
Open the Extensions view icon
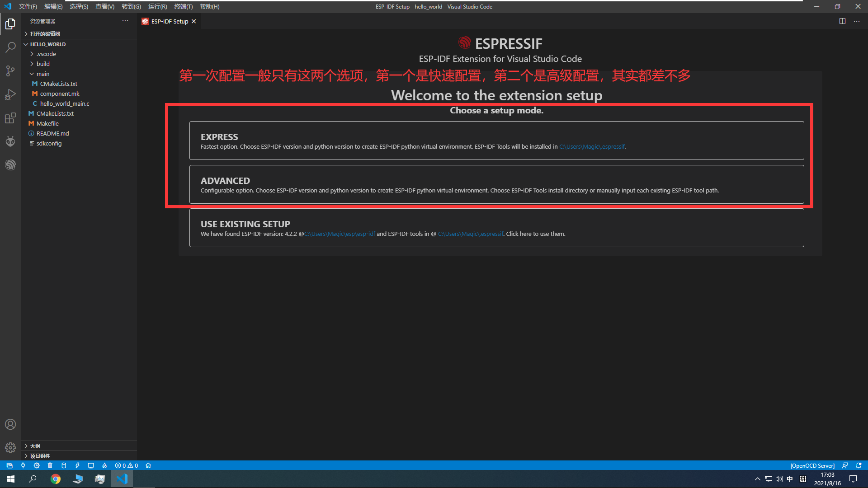(x=10, y=118)
